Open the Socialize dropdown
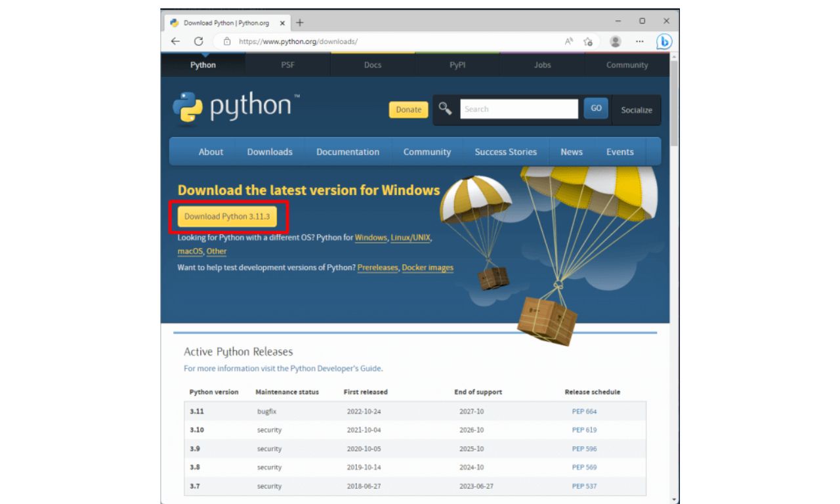The height and width of the screenshot is (504, 840). (x=636, y=110)
